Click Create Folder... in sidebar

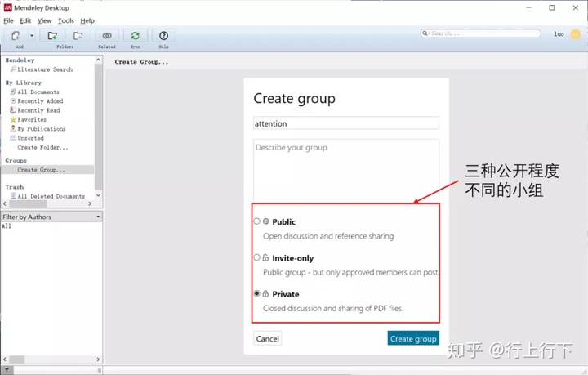[x=42, y=147]
